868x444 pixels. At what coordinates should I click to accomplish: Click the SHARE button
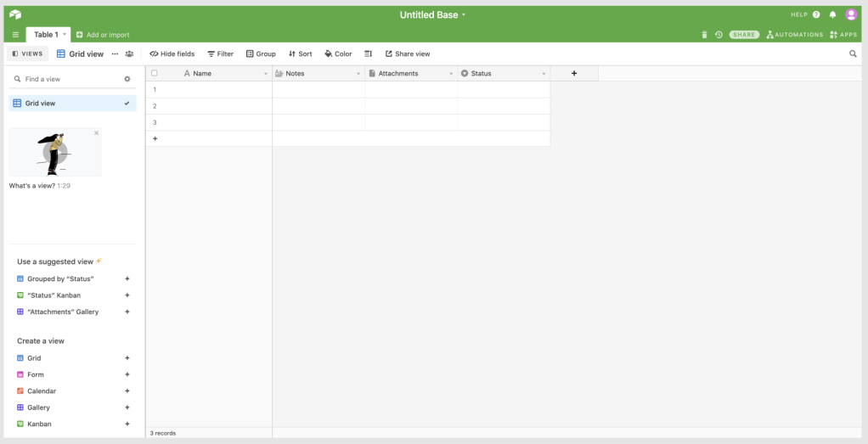743,35
